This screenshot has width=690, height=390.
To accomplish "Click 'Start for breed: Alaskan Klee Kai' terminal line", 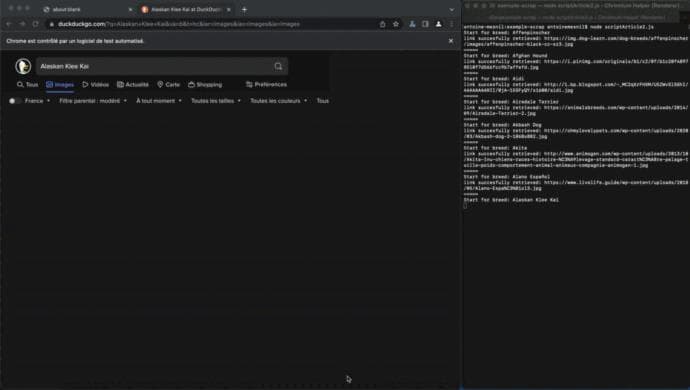I will [x=511, y=200].
